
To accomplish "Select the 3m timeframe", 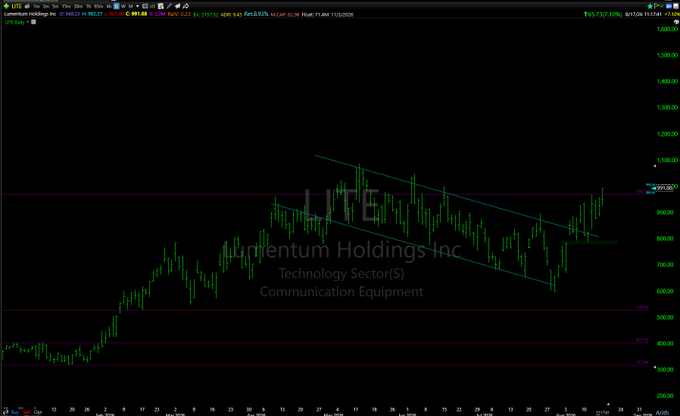I will [x=46, y=6].
